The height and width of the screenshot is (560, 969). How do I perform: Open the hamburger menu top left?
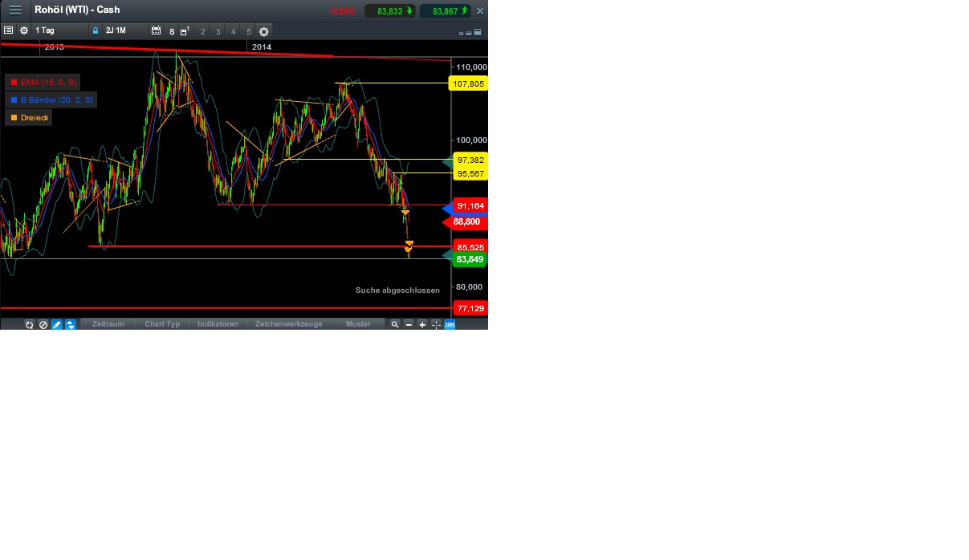pos(14,10)
